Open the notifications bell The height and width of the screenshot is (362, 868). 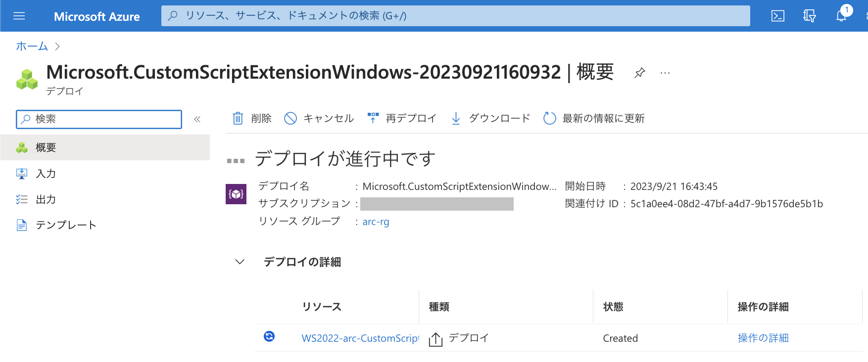pyautogui.click(x=841, y=16)
